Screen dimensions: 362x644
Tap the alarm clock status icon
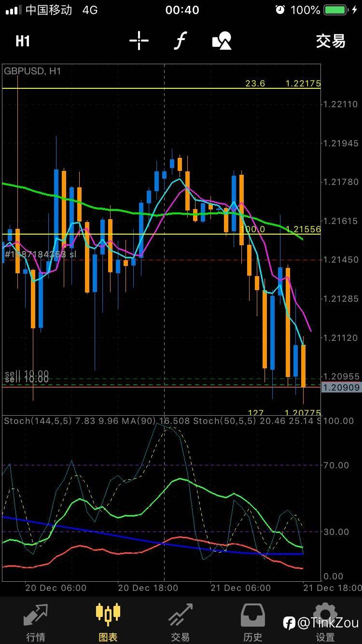[x=280, y=10]
